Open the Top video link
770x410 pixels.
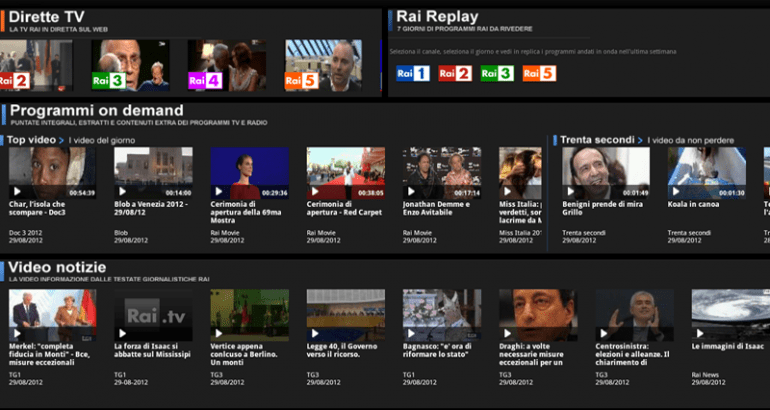31,140
